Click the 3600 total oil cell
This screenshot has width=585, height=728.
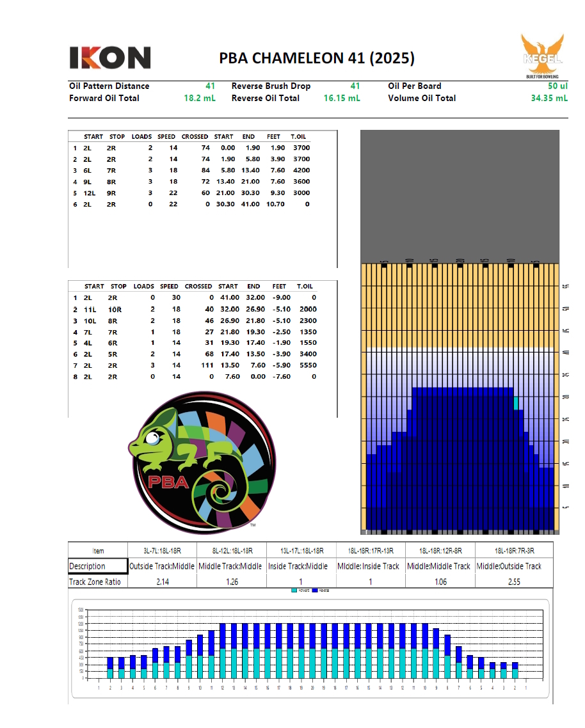[x=301, y=182]
